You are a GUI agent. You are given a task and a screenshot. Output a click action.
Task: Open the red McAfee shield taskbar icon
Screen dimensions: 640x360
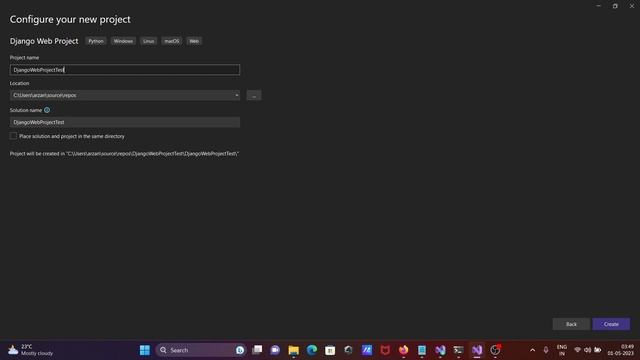tap(385, 350)
